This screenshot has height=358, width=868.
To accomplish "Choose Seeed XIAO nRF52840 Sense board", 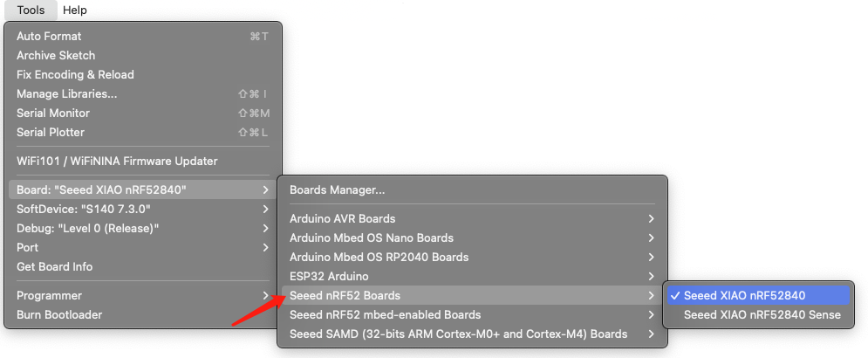I will pos(758,314).
